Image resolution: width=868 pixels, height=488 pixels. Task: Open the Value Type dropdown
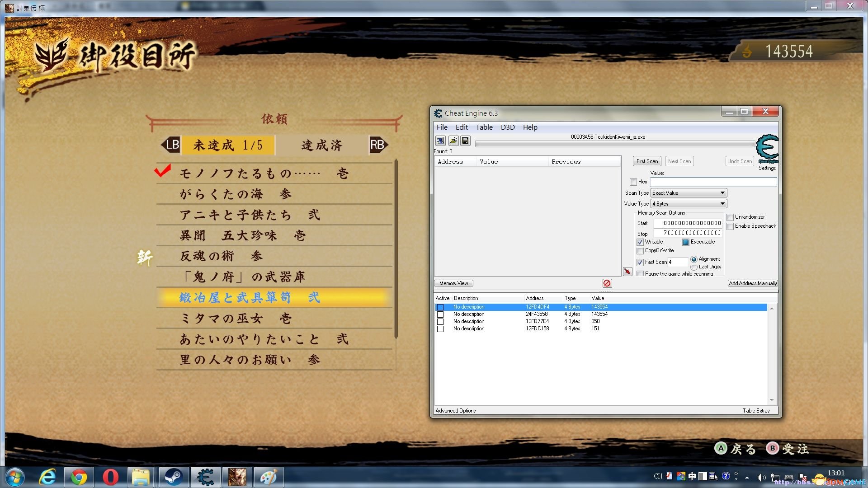click(x=689, y=204)
